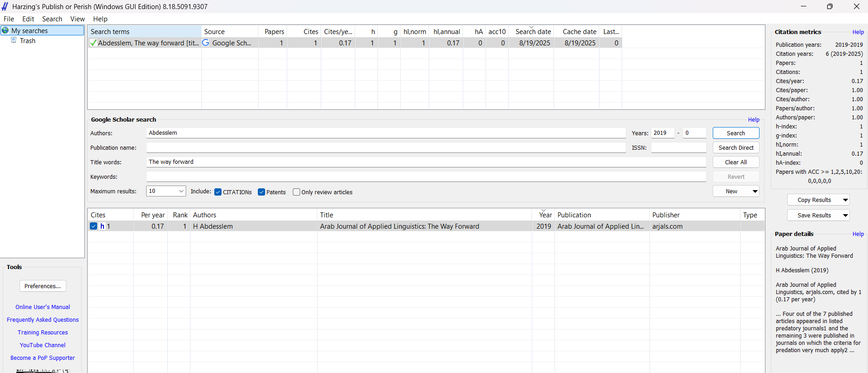Select the My searches globe icon
Image resolution: width=868 pixels, height=373 pixels.
click(x=5, y=30)
